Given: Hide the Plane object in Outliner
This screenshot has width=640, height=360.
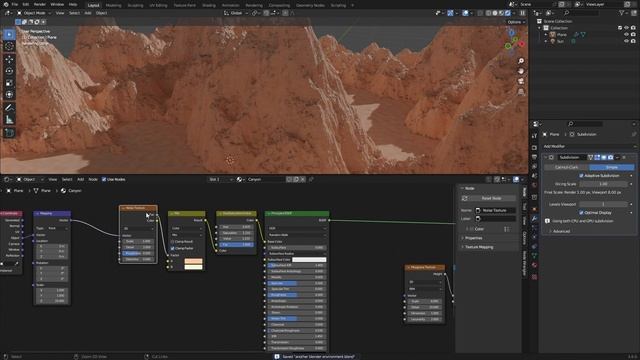Looking at the screenshot, I should (627, 35).
